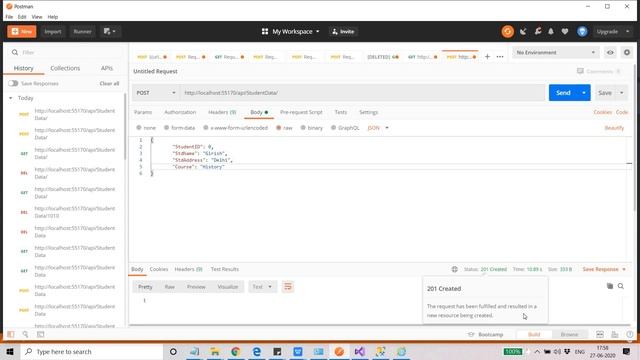Click the Bootcamp icon in status bar
The height and width of the screenshot is (360, 640).
[x=471, y=334]
